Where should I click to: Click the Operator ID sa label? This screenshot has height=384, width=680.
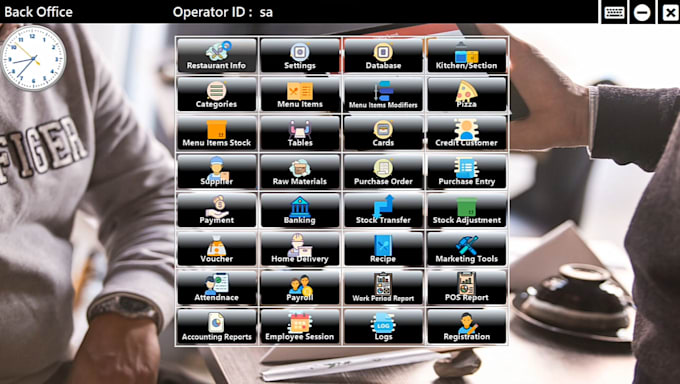tap(223, 12)
